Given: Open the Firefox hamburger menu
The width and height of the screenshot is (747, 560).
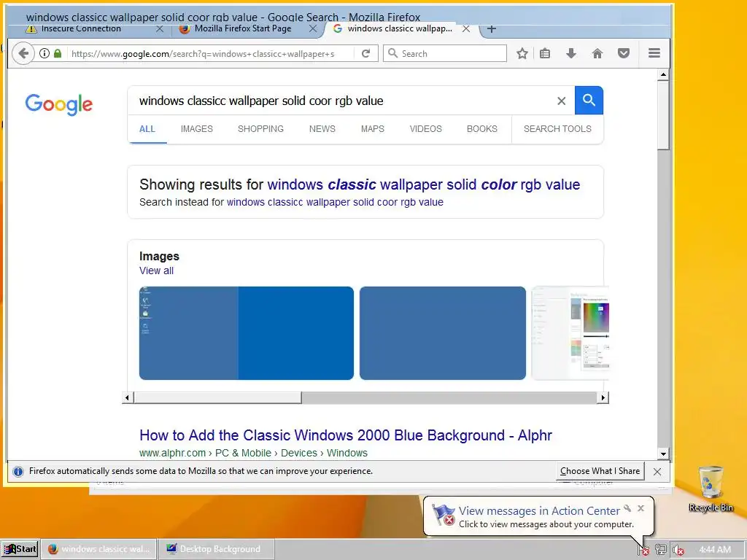Looking at the screenshot, I should point(654,53).
